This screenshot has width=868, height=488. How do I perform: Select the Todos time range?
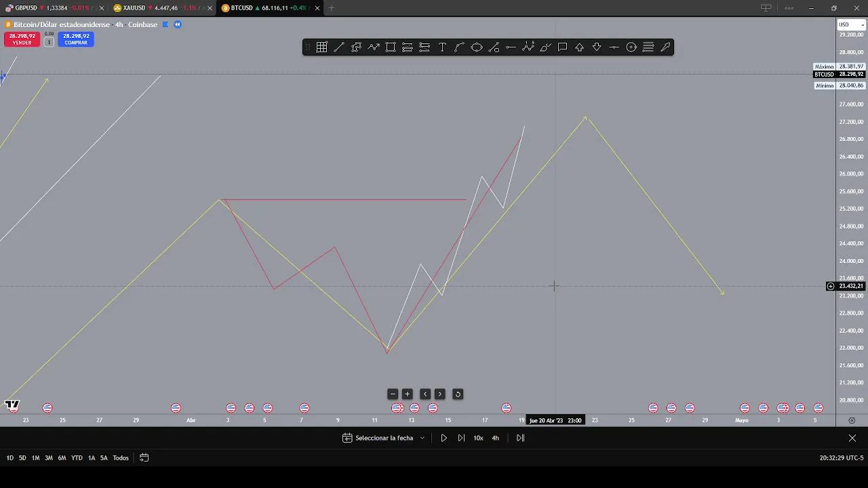point(121,458)
